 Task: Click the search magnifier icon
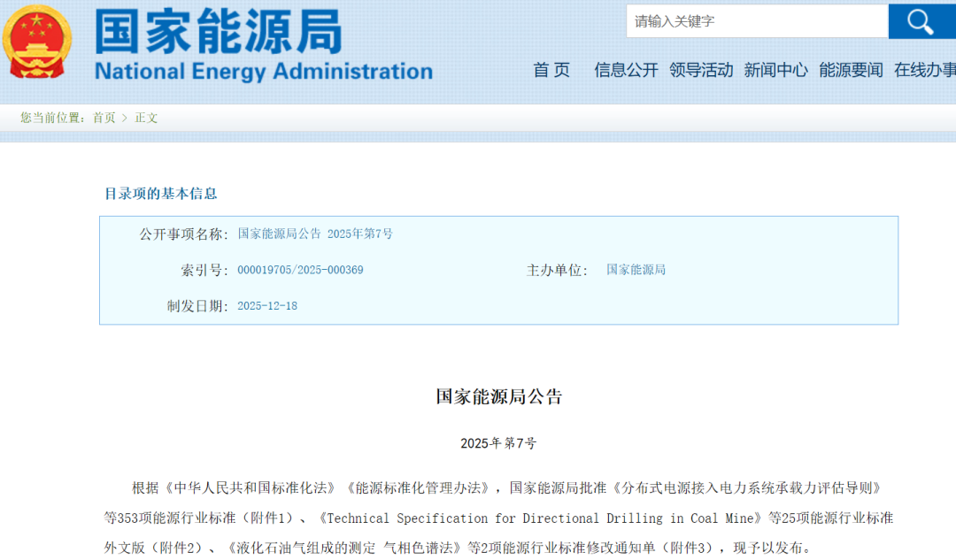[921, 20]
